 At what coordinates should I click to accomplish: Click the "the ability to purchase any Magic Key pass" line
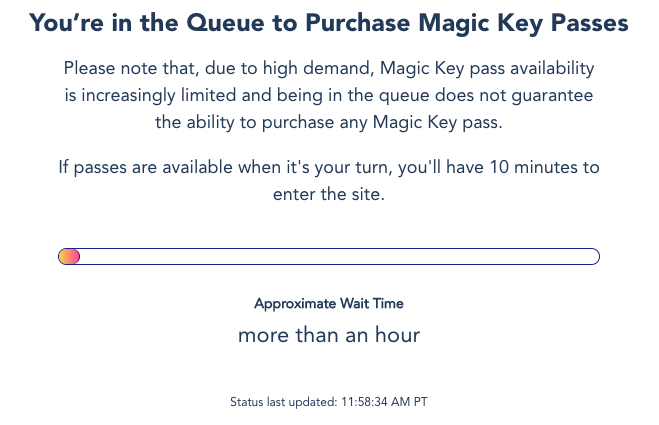tap(329, 122)
